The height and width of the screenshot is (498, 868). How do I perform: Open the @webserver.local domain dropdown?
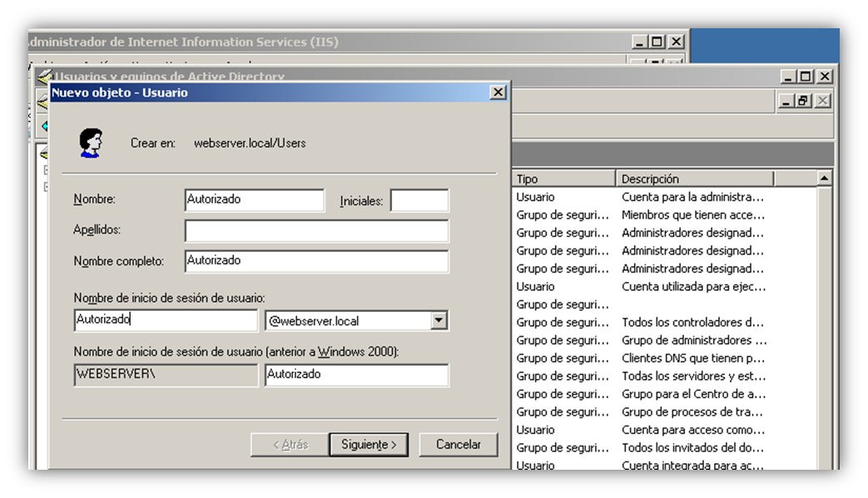point(439,320)
